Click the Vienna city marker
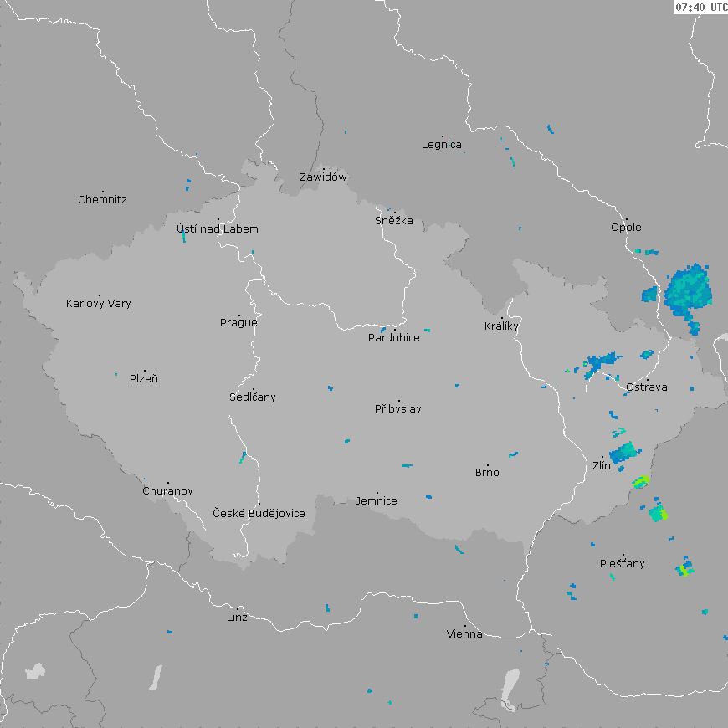Image resolution: width=728 pixels, height=728 pixels. 465,625
